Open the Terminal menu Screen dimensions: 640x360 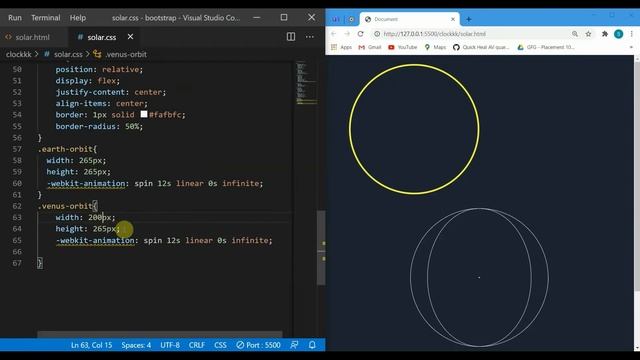tap(46, 18)
